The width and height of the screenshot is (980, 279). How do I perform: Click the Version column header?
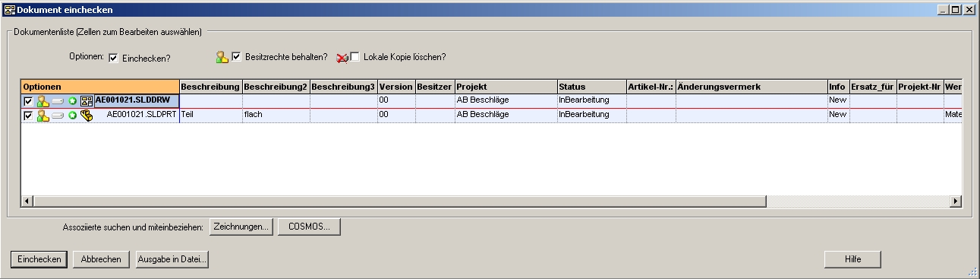point(396,87)
